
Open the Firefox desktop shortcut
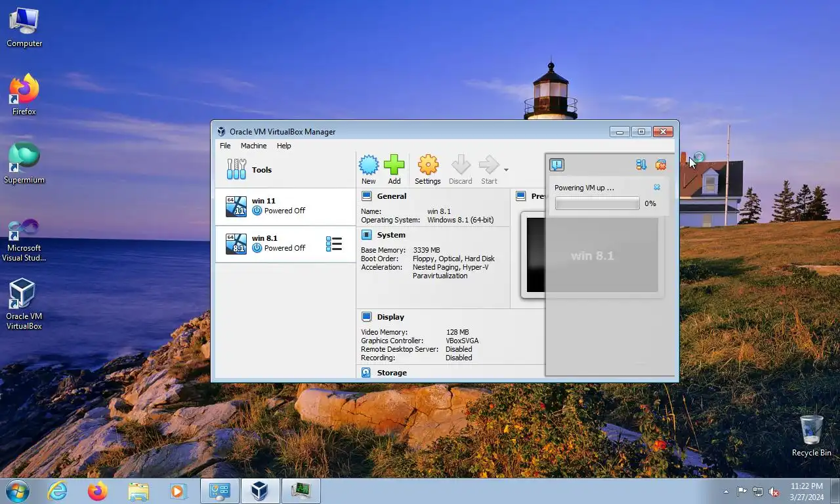(x=24, y=95)
